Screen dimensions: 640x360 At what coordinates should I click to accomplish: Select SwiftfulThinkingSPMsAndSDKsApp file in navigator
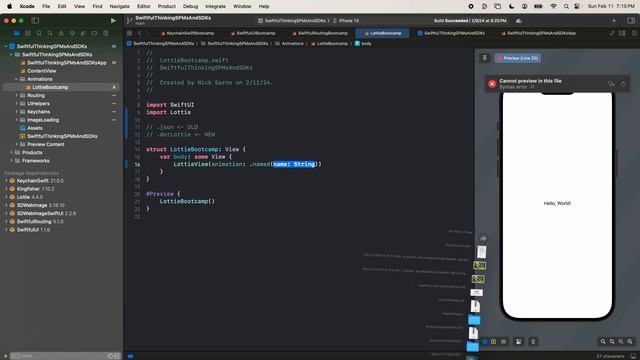(x=67, y=62)
